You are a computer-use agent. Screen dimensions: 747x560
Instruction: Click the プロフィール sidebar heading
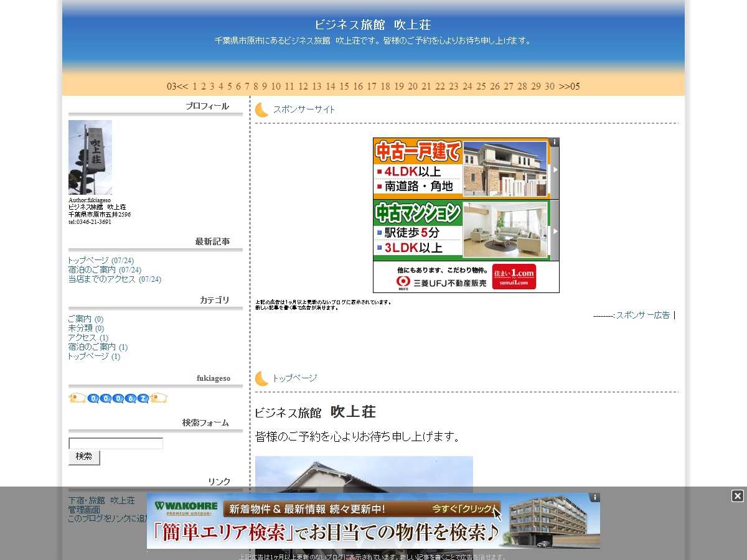[207, 106]
